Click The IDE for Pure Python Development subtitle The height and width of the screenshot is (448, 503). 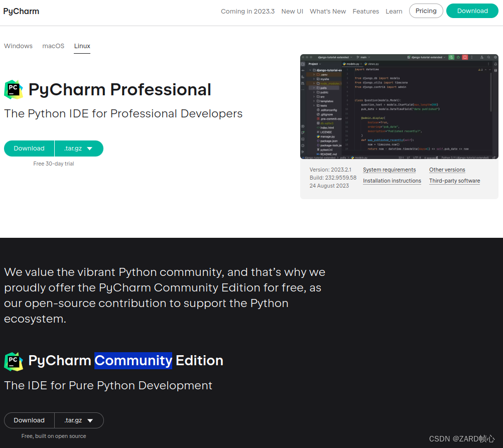[108, 385]
